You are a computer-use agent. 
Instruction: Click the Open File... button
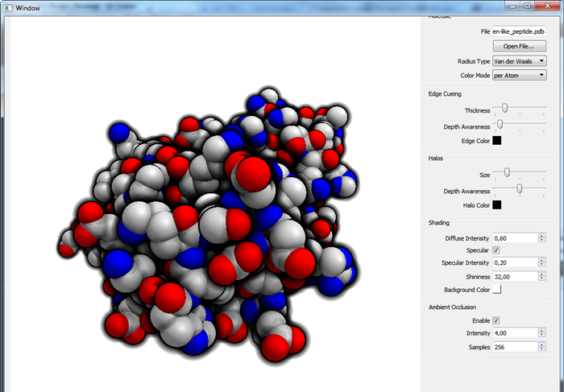519,46
